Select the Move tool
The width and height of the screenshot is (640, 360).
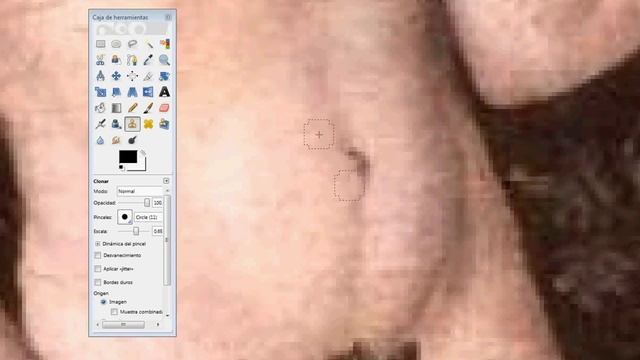click(x=116, y=76)
